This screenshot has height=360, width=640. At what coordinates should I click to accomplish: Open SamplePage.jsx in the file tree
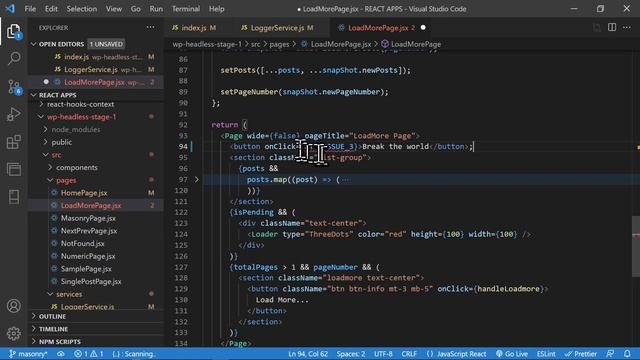click(86, 269)
